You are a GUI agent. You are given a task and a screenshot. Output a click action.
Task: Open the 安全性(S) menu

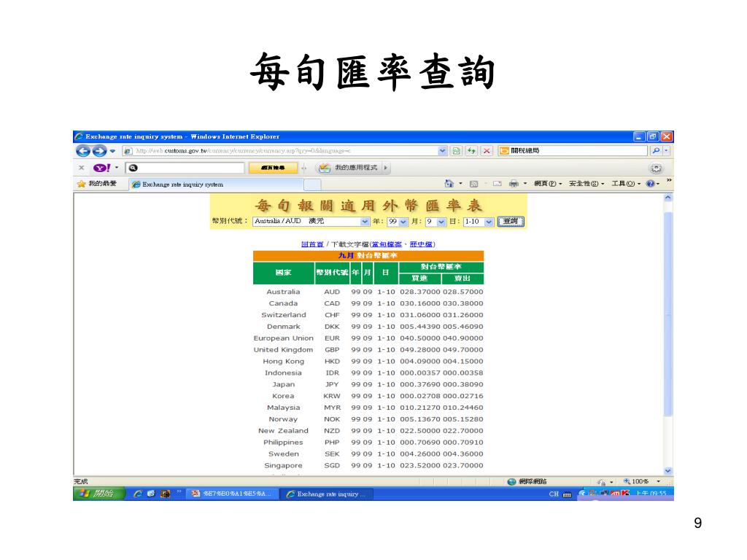(587, 183)
